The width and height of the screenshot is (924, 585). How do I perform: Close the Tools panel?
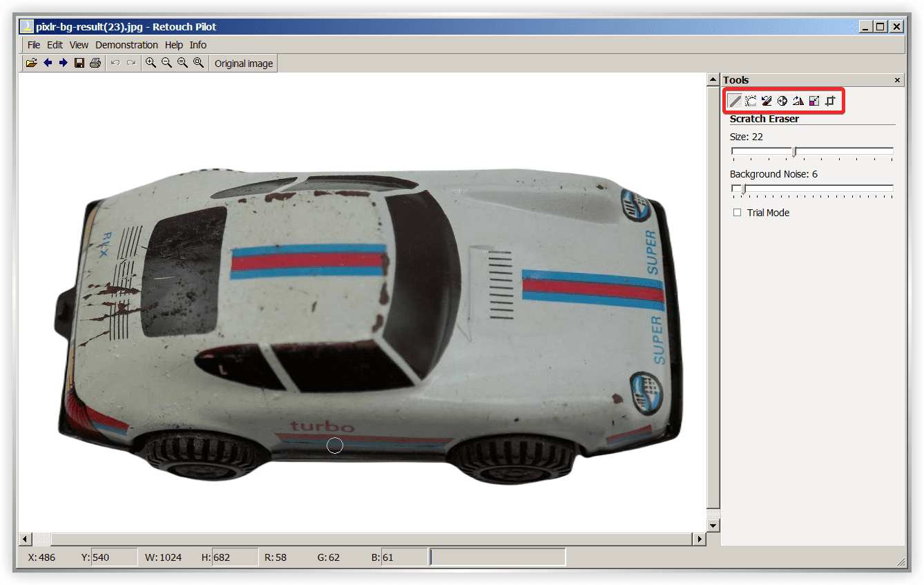pos(897,80)
